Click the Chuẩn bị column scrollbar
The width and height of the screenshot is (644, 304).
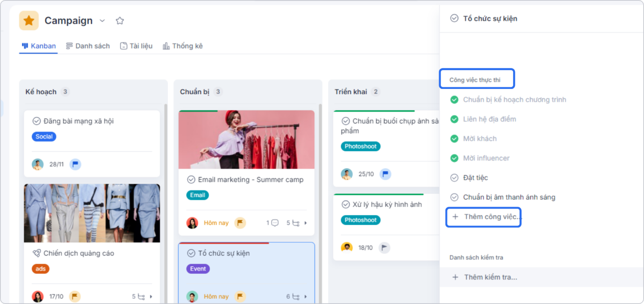320,203
